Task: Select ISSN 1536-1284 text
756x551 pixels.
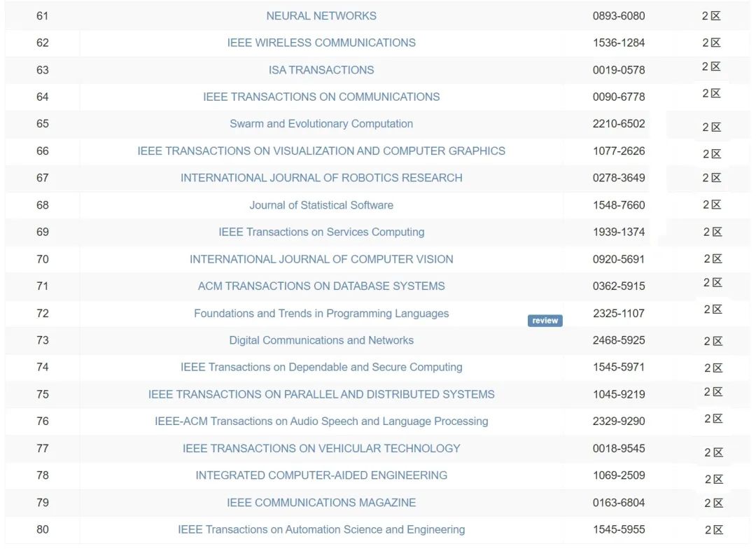Action: click(x=619, y=43)
